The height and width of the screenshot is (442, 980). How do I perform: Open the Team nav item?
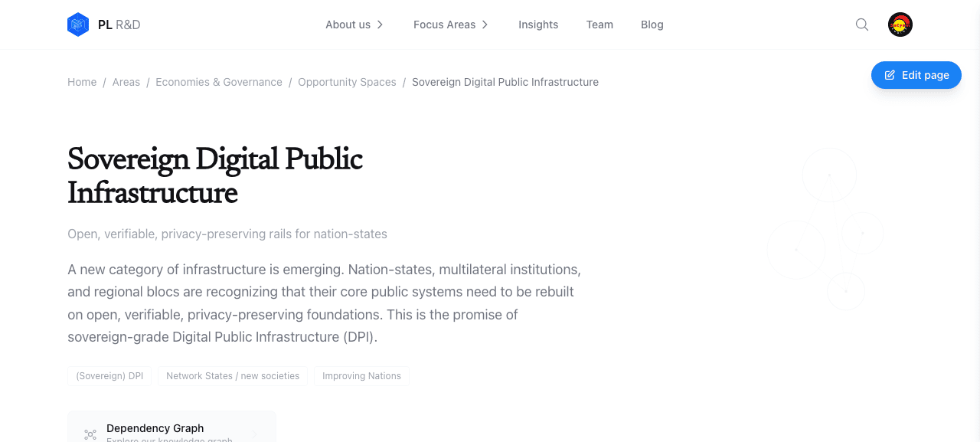(599, 25)
